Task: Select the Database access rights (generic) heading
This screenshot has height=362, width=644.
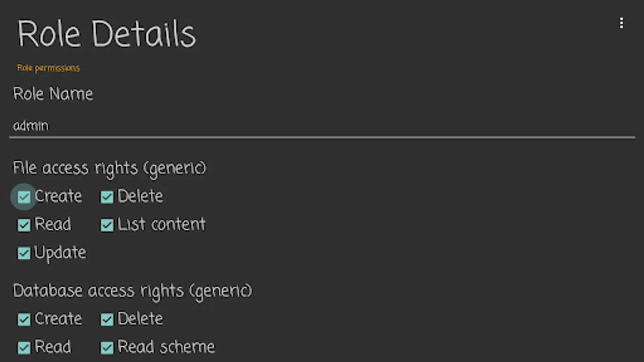Action: pos(132,291)
